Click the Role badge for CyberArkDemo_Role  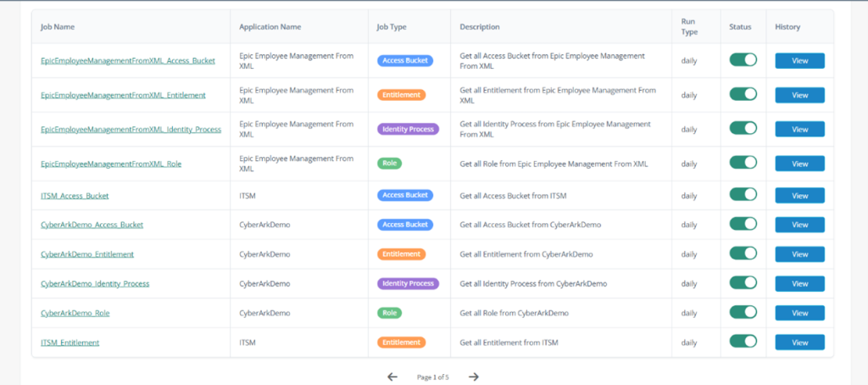tap(390, 313)
